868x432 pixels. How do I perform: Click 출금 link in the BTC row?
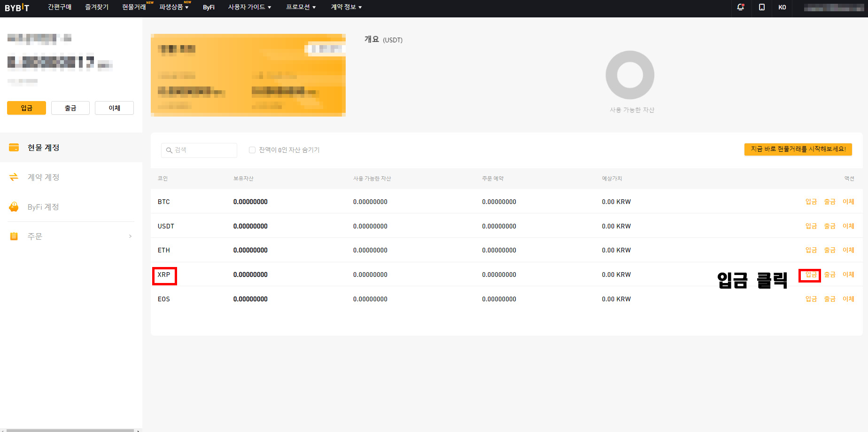tap(829, 202)
